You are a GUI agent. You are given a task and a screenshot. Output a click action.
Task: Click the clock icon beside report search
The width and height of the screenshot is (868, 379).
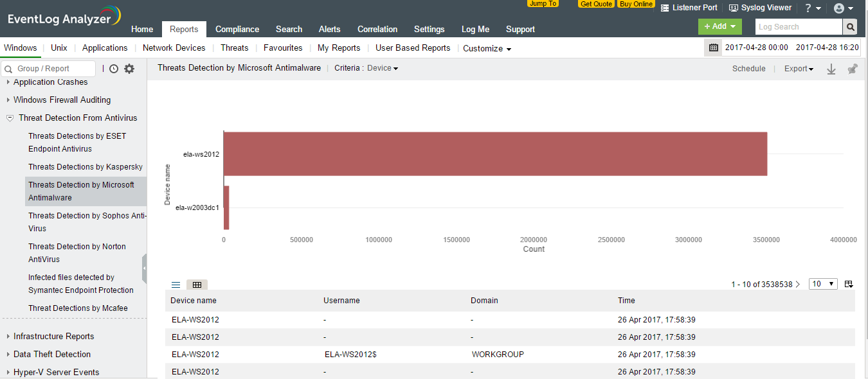[114, 69]
